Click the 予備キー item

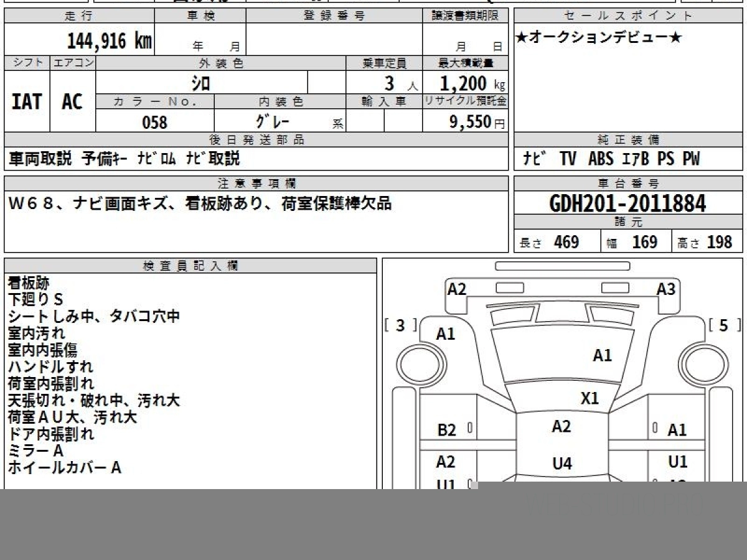pyautogui.click(x=105, y=159)
